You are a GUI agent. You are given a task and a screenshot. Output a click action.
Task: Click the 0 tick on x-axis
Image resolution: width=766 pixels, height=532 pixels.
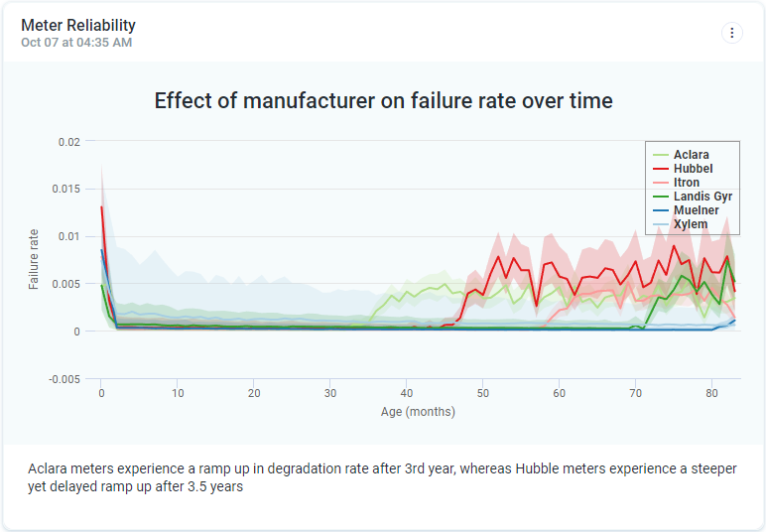coord(101,394)
